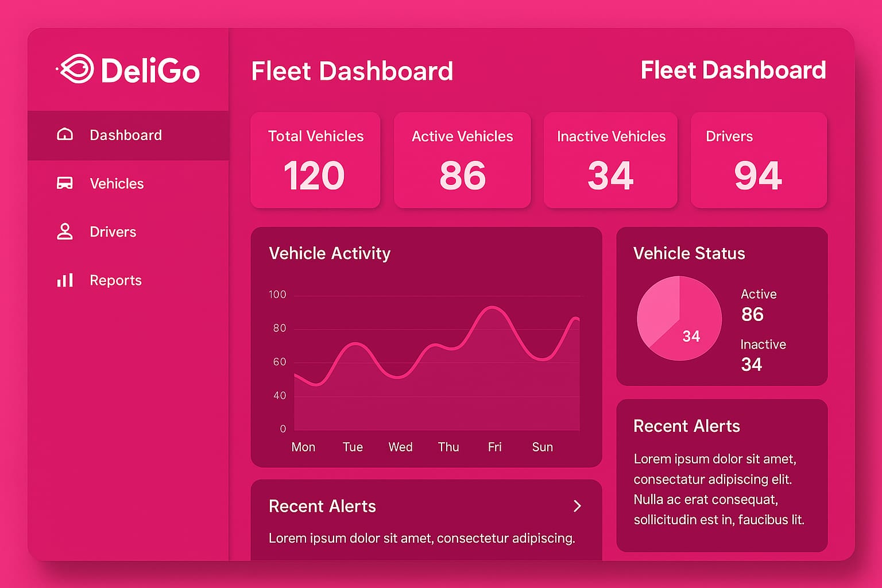Collapse the Vehicle Status panel
The width and height of the screenshot is (882, 588).
point(688,253)
